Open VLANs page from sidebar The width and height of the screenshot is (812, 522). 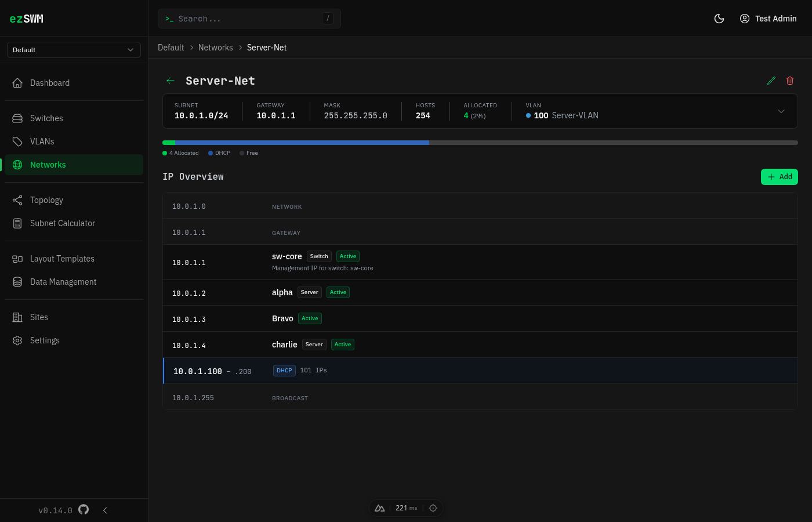pyautogui.click(x=74, y=142)
